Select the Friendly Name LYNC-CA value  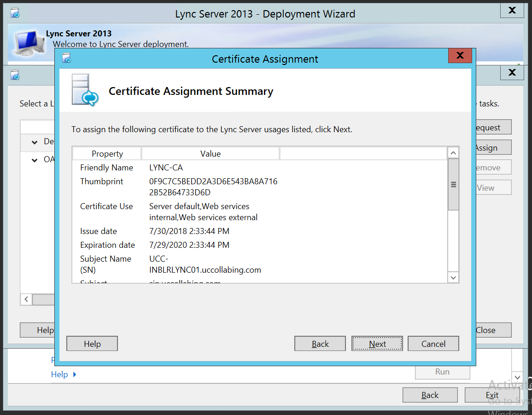pyautogui.click(x=166, y=167)
